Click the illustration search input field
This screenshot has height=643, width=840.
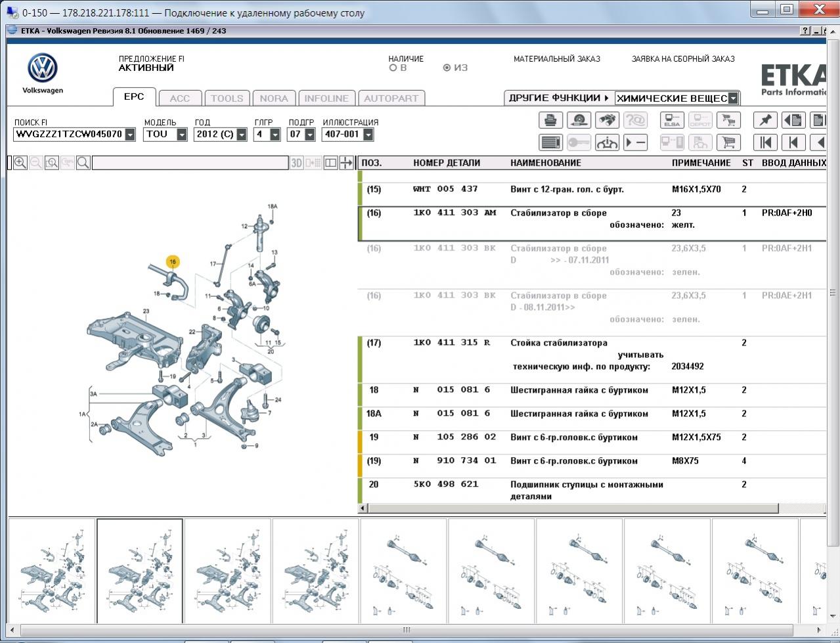(x=190, y=163)
